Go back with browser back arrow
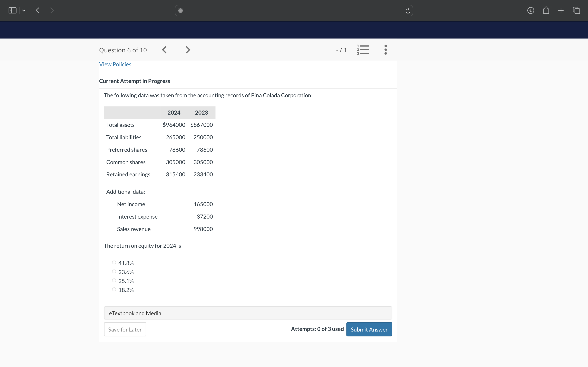This screenshot has width=588, height=367. [37, 10]
